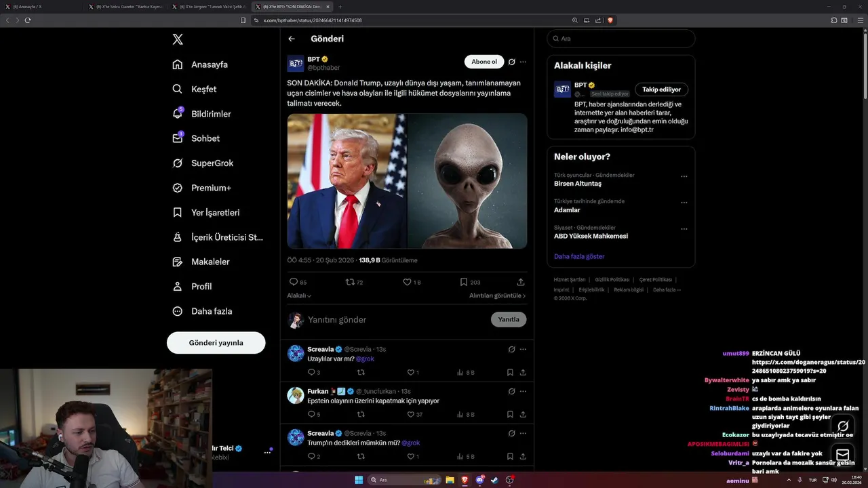
Task: Click Yanıtla reply button
Action: [x=509, y=319]
